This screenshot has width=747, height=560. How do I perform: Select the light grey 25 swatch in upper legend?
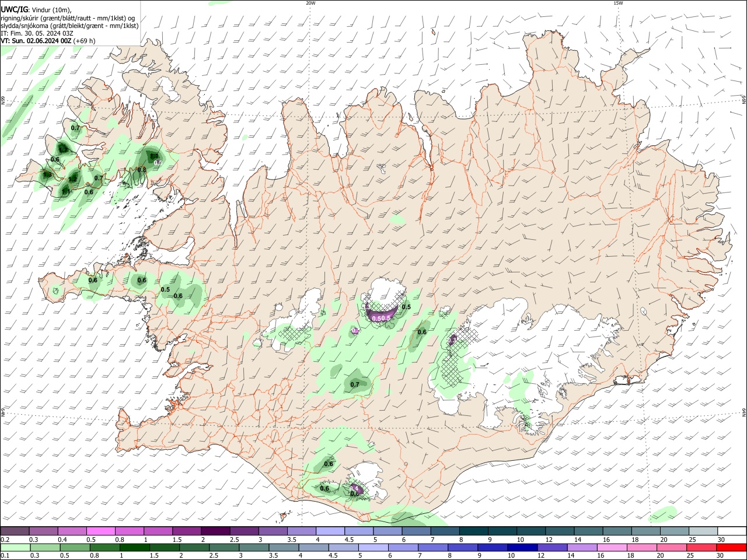(703, 531)
